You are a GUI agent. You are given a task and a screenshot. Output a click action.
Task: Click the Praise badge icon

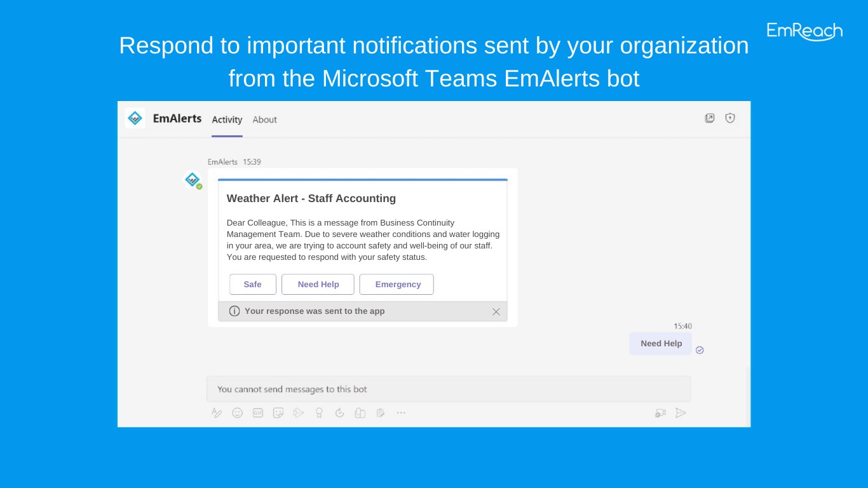[319, 413]
